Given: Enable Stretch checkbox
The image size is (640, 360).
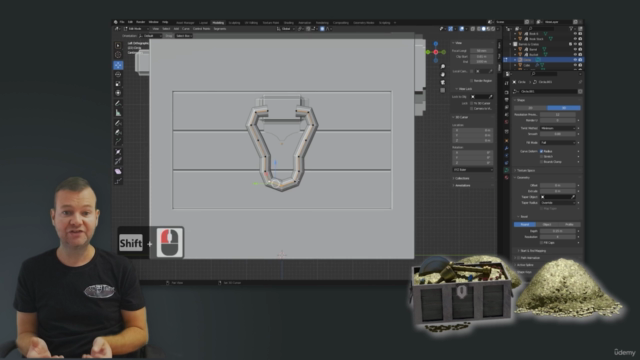Looking at the screenshot, I should tap(542, 156).
